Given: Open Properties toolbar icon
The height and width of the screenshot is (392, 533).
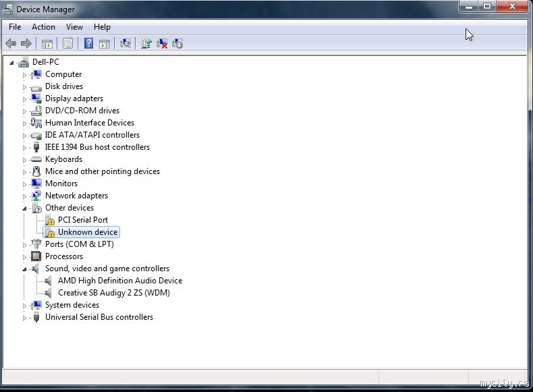Looking at the screenshot, I should (67, 43).
